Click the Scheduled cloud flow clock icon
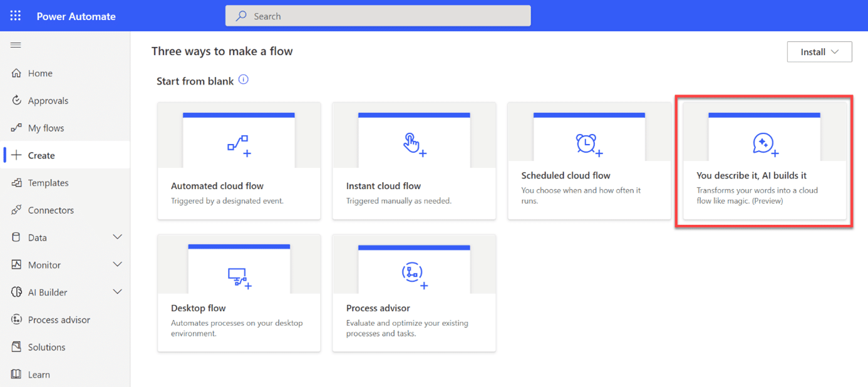The image size is (868, 387). point(589,145)
